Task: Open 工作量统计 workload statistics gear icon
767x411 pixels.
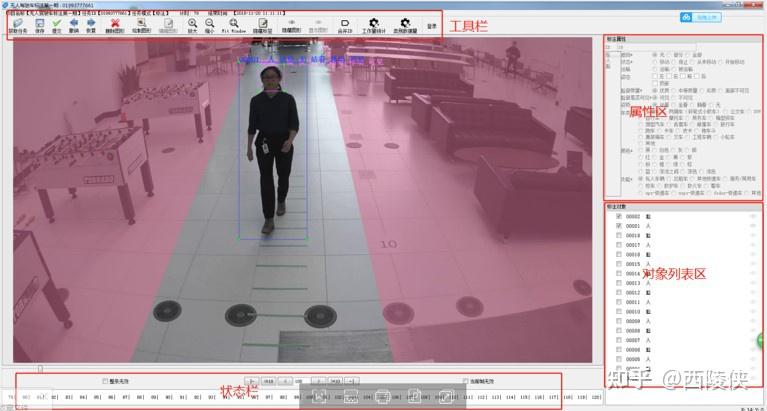Action: 374,25
